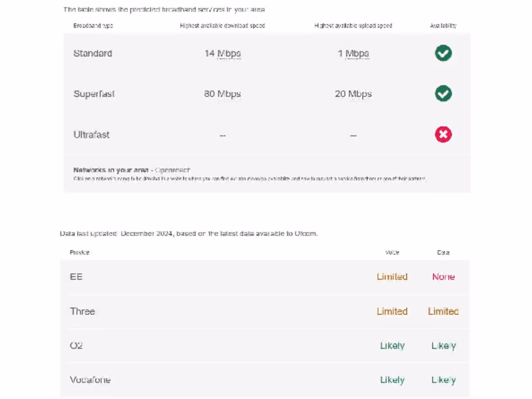Click the 1 Mbps Standard upload speed

coord(353,54)
